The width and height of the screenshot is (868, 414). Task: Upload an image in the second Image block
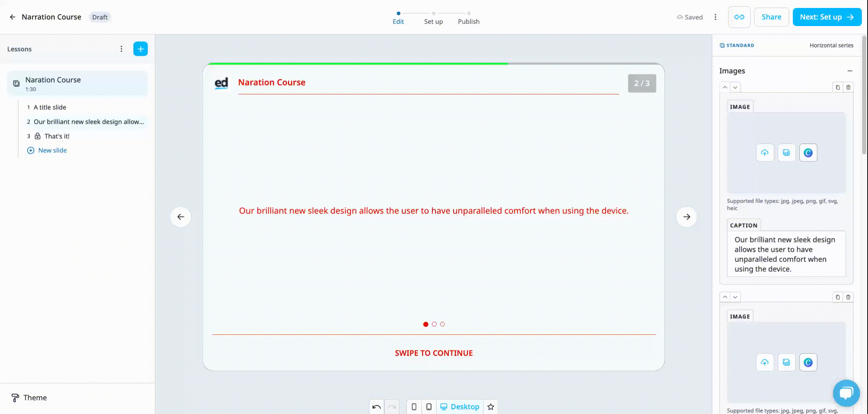click(765, 362)
